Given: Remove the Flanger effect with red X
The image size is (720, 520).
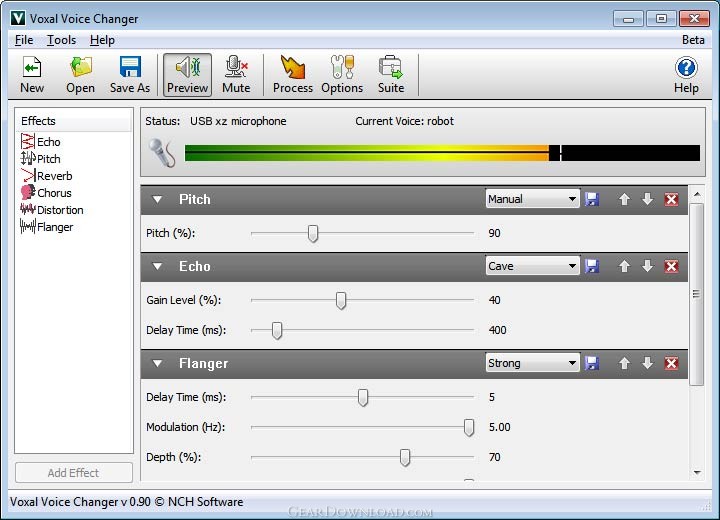Looking at the screenshot, I should [671, 363].
